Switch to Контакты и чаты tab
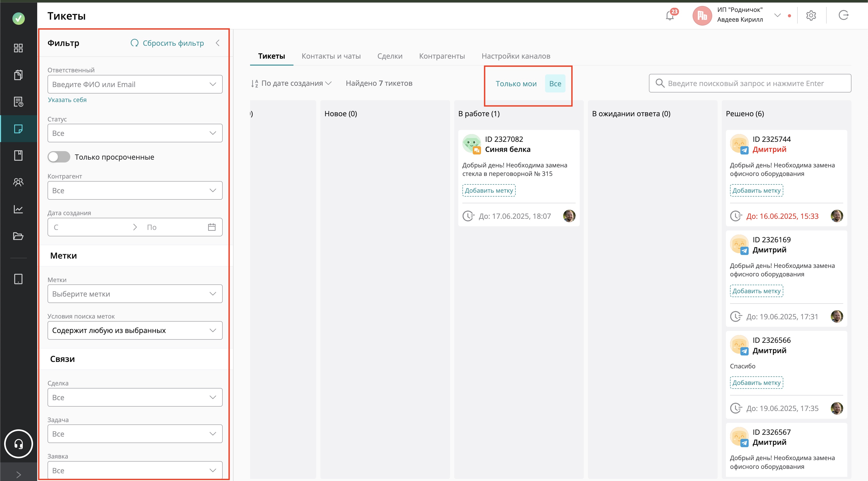Viewport: 868px width, 481px height. pos(331,56)
